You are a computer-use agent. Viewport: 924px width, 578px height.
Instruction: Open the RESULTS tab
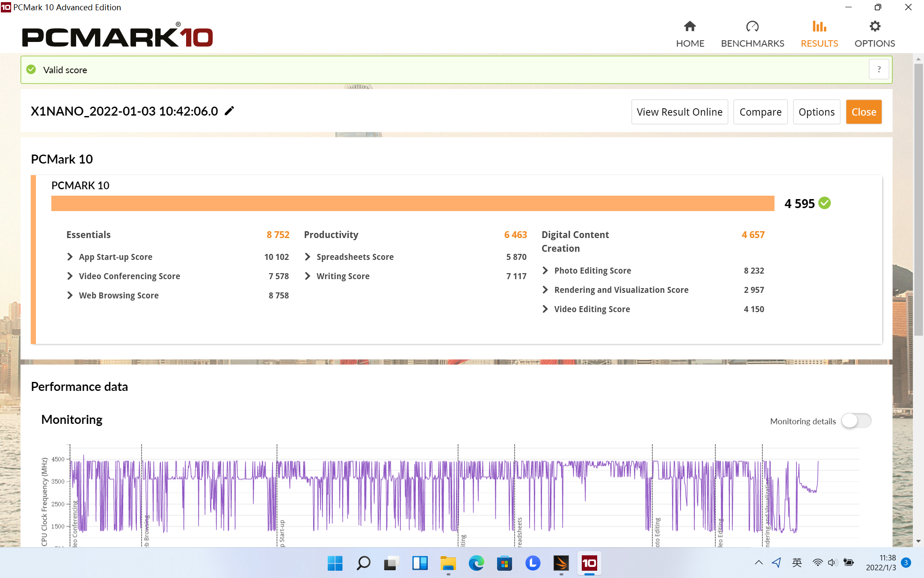[819, 34]
